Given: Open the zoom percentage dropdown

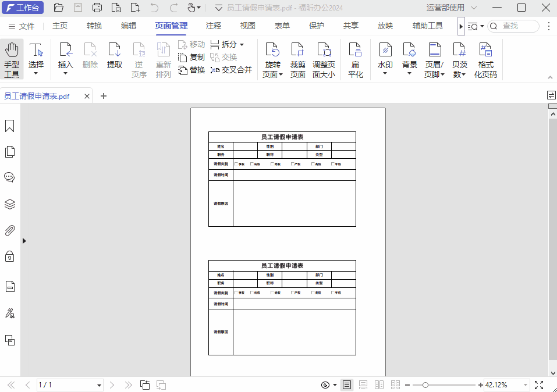Looking at the screenshot, I should click(526, 385).
